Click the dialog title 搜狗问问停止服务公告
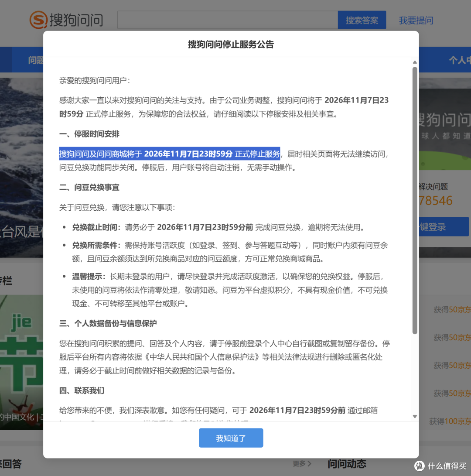 click(x=231, y=45)
